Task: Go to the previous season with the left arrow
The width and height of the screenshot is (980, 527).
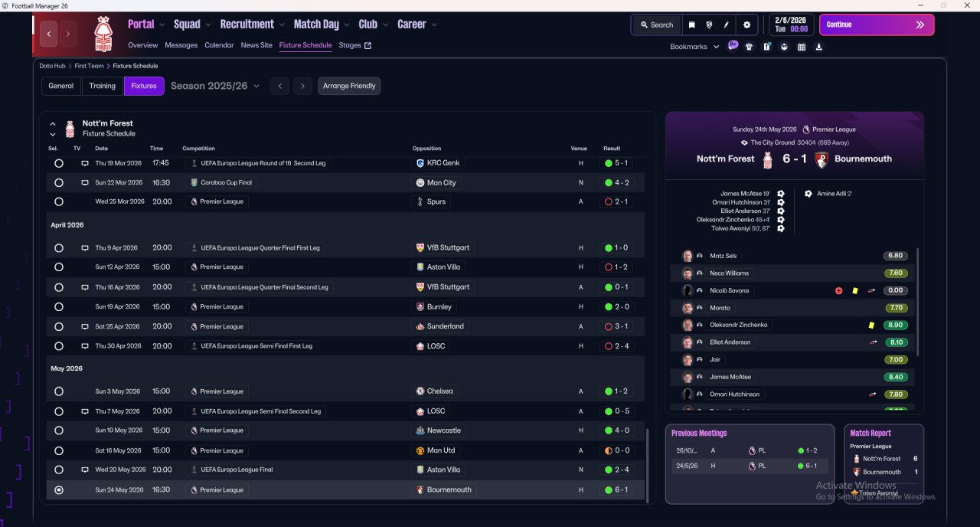Action: point(280,86)
